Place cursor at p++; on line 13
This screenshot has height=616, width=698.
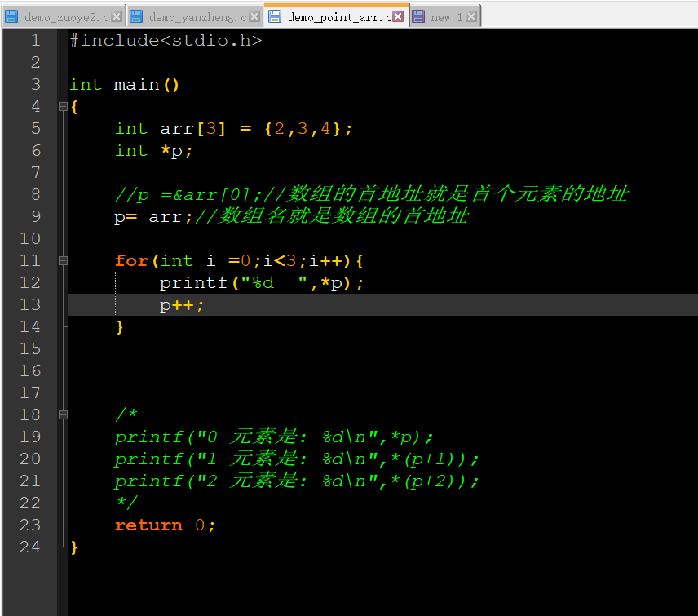pyautogui.click(x=182, y=305)
